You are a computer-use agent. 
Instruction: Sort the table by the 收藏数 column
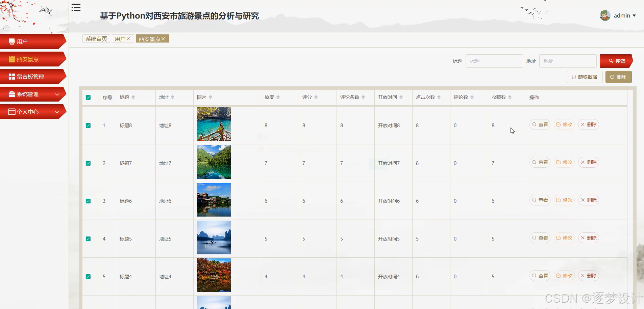(x=510, y=97)
